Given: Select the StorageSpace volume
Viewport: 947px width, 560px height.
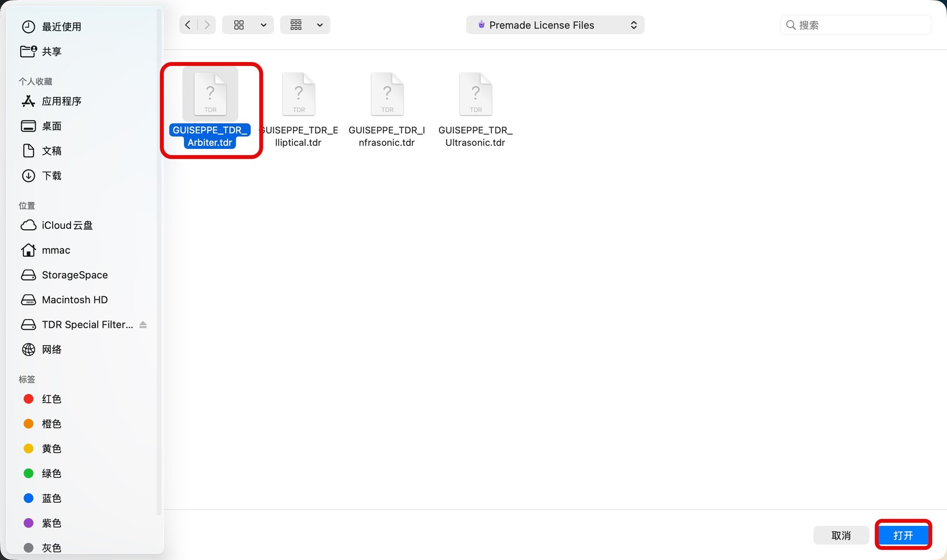Looking at the screenshot, I should point(64,275).
